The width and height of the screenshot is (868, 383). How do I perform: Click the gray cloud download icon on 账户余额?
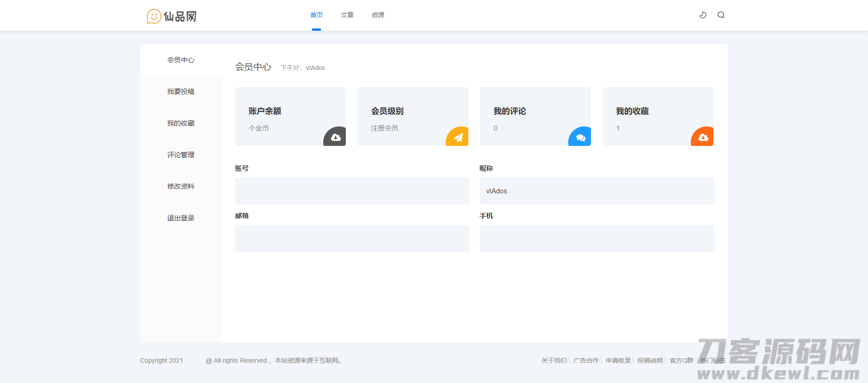click(x=335, y=137)
